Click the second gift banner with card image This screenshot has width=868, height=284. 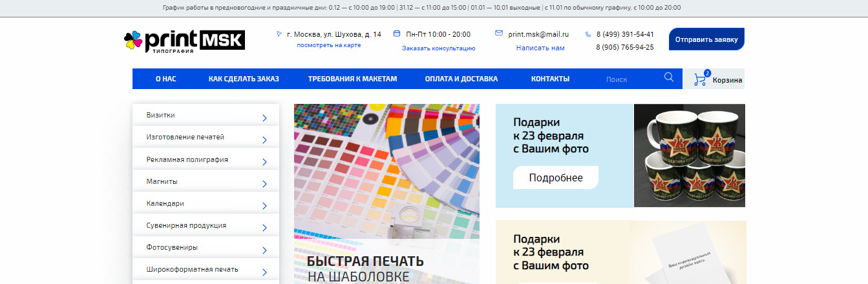click(620, 252)
